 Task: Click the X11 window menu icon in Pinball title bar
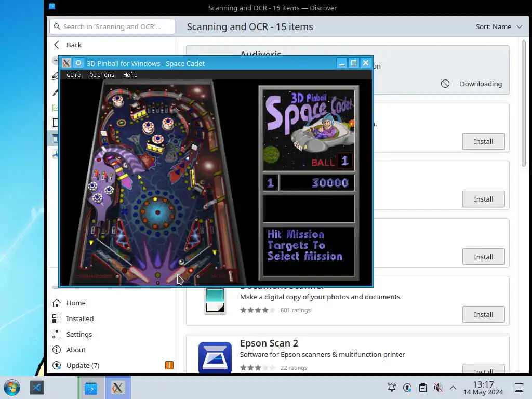click(66, 63)
